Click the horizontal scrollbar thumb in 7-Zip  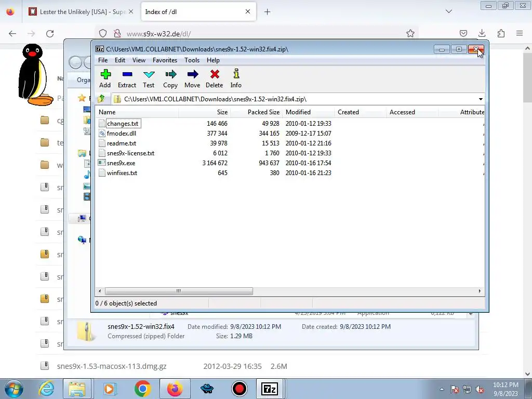(179, 291)
